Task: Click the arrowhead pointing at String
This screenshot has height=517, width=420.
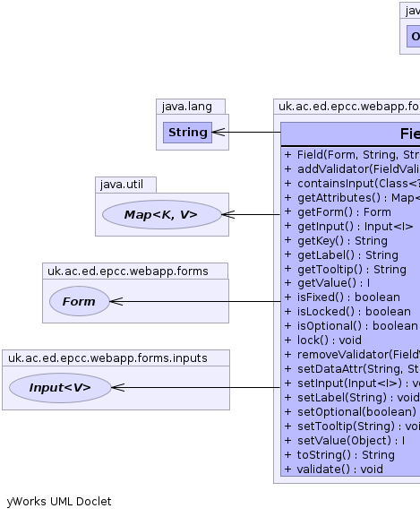Action: point(219,133)
